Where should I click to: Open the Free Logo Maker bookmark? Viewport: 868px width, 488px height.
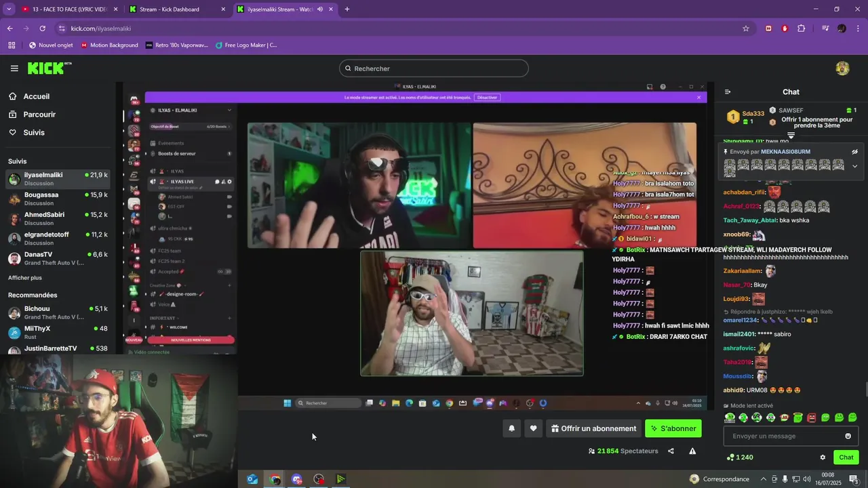pos(246,45)
